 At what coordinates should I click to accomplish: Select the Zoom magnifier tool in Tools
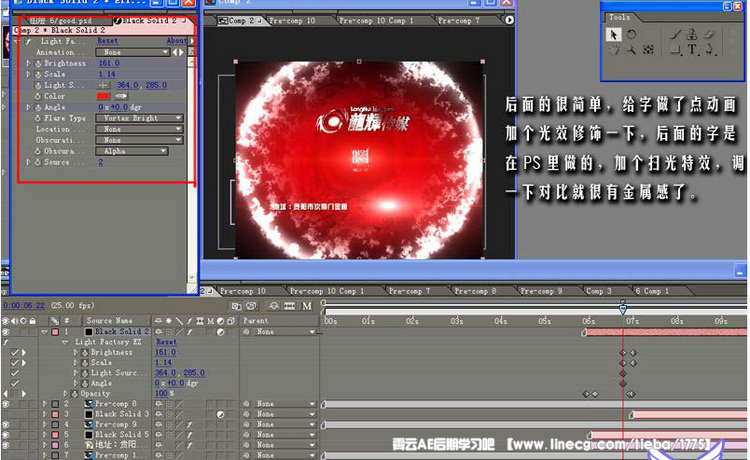(631, 49)
